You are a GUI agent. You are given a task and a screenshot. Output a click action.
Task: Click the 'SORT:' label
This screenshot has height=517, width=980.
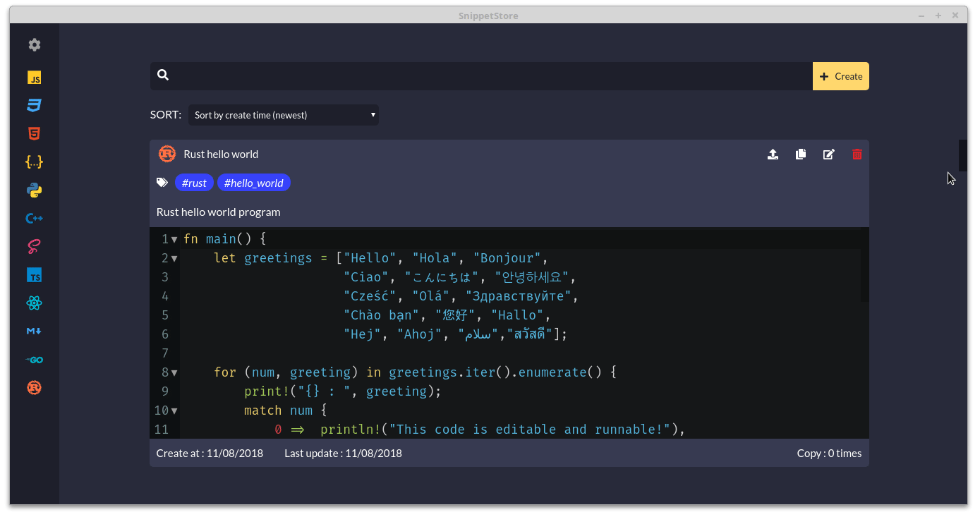point(166,115)
